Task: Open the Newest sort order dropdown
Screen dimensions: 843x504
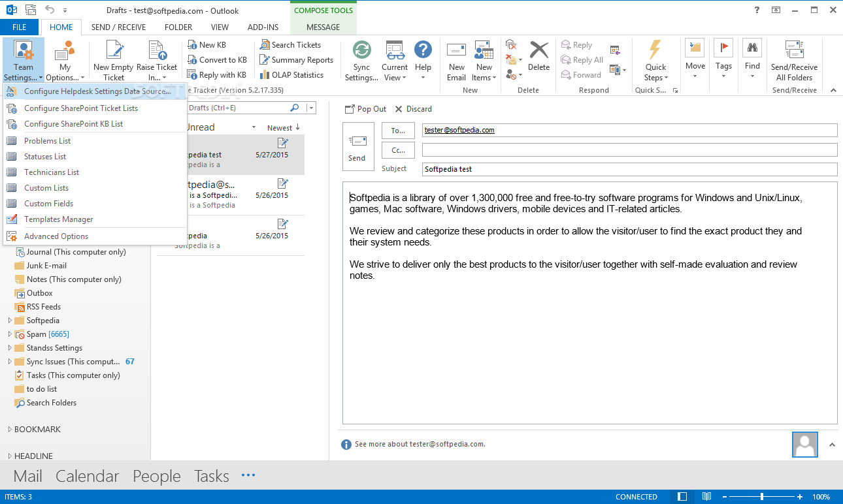Action: pos(284,127)
